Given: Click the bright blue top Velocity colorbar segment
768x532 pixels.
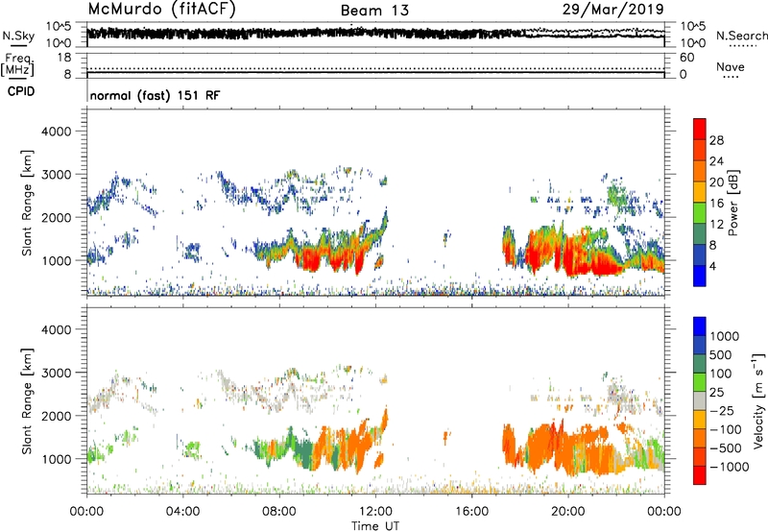Looking at the screenshot, I should coord(700,326).
